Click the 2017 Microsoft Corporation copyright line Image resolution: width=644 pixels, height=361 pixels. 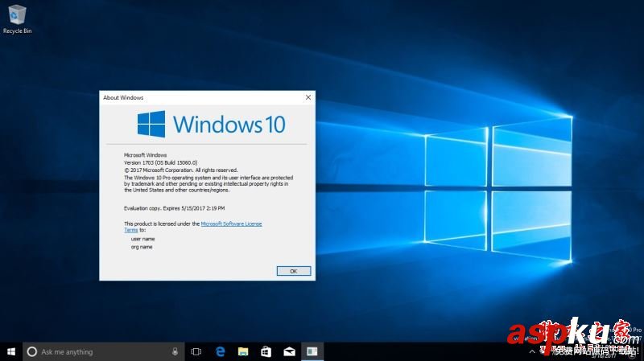tap(180, 170)
